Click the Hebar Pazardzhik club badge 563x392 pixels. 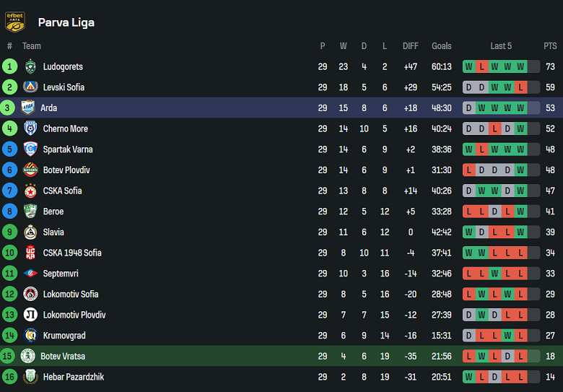point(30,377)
